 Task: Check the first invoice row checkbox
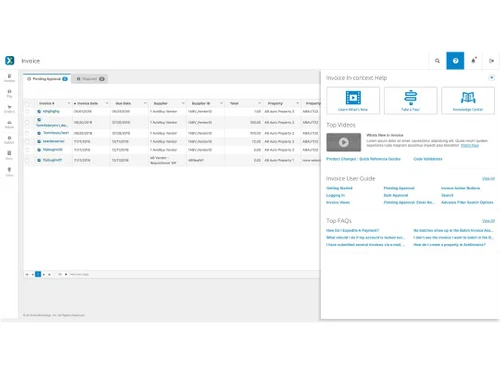tap(27, 111)
